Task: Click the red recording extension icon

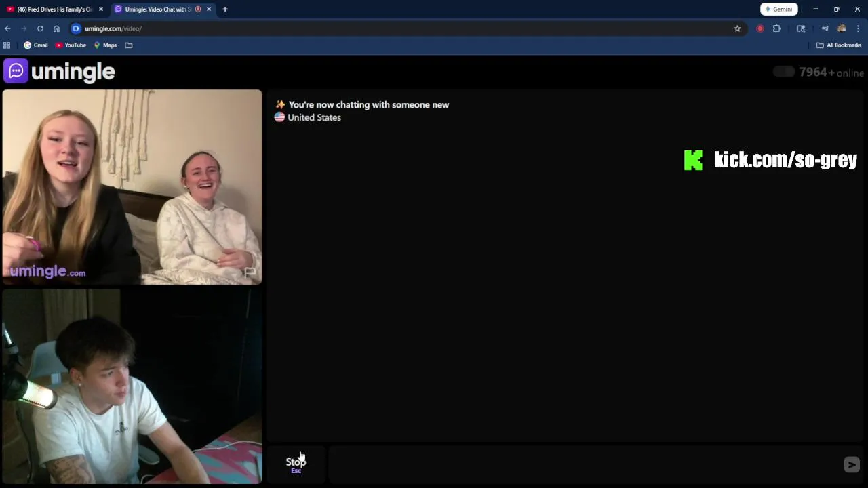Action: (x=760, y=28)
